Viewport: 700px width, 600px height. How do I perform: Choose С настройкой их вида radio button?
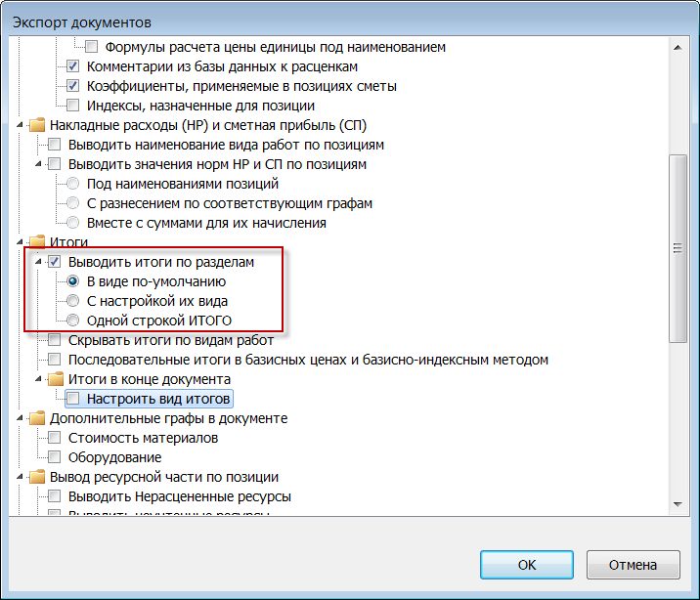coord(73,301)
